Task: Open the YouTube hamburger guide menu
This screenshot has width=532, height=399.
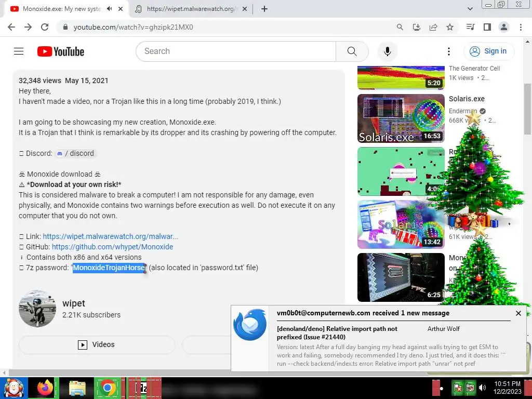Action: pyautogui.click(x=19, y=51)
